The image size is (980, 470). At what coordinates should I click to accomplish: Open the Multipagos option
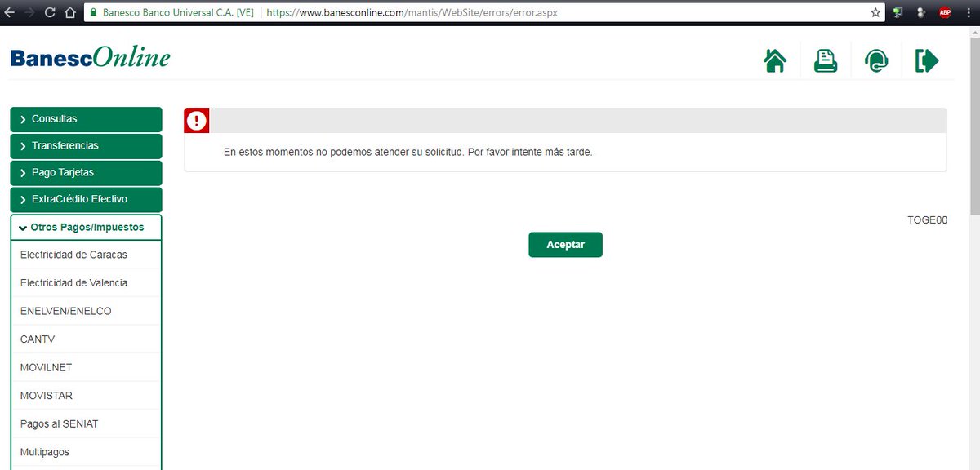(x=86, y=452)
